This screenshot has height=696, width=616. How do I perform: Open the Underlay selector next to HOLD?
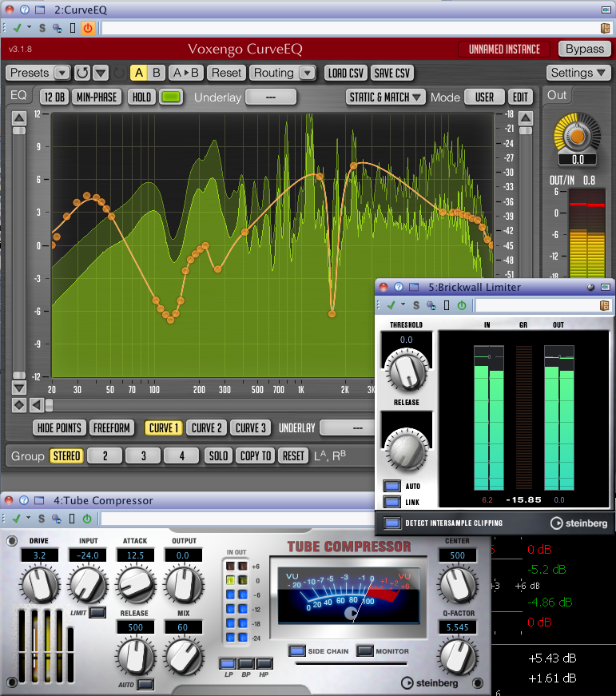point(271,97)
